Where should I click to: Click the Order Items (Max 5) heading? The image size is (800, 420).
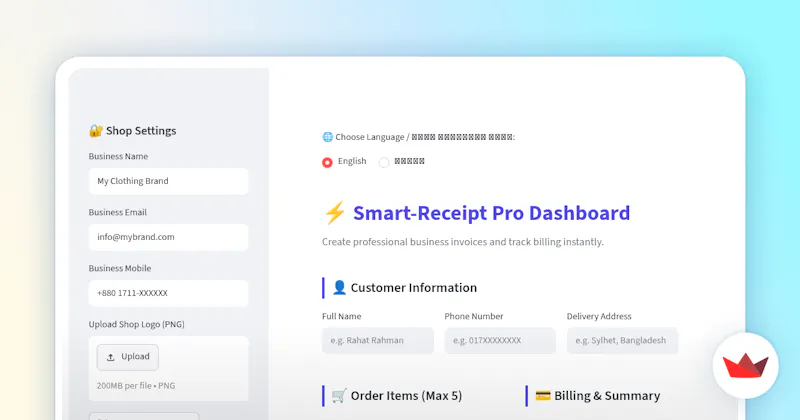pos(406,396)
